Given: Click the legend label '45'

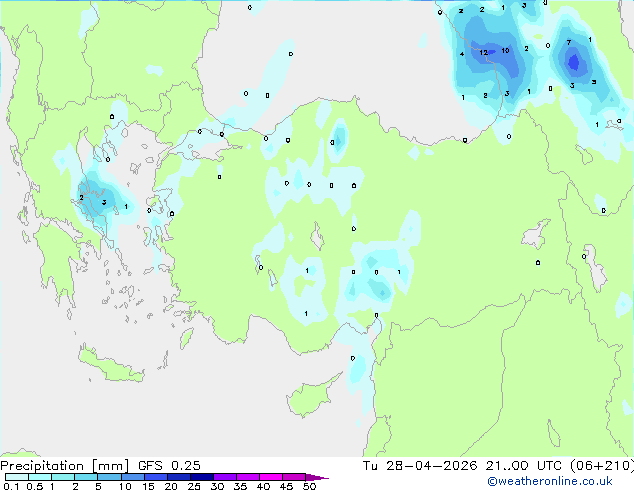Looking at the screenshot, I should (x=286, y=486).
